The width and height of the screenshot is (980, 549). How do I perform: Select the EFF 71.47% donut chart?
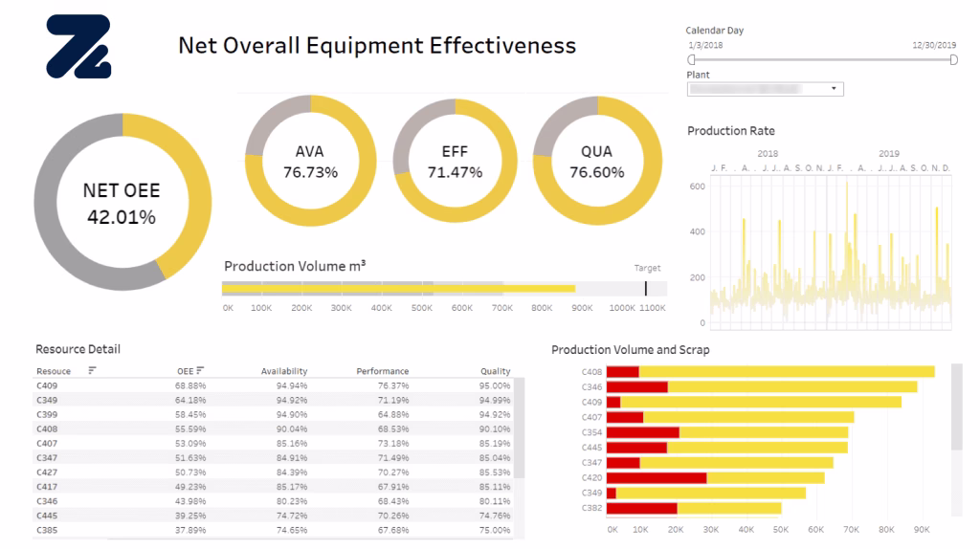click(455, 161)
